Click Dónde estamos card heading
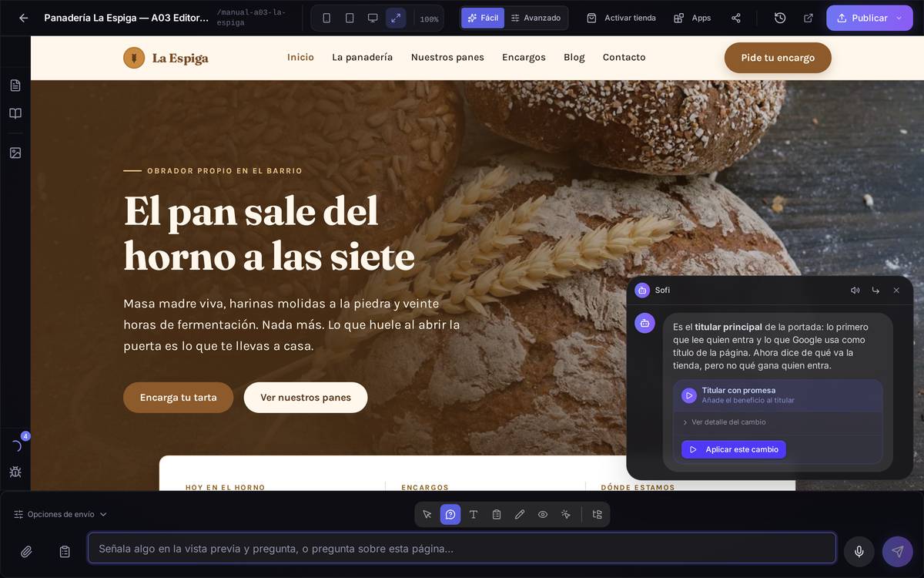Image resolution: width=924 pixels, height=578 pixels. [x=638, y=487]
